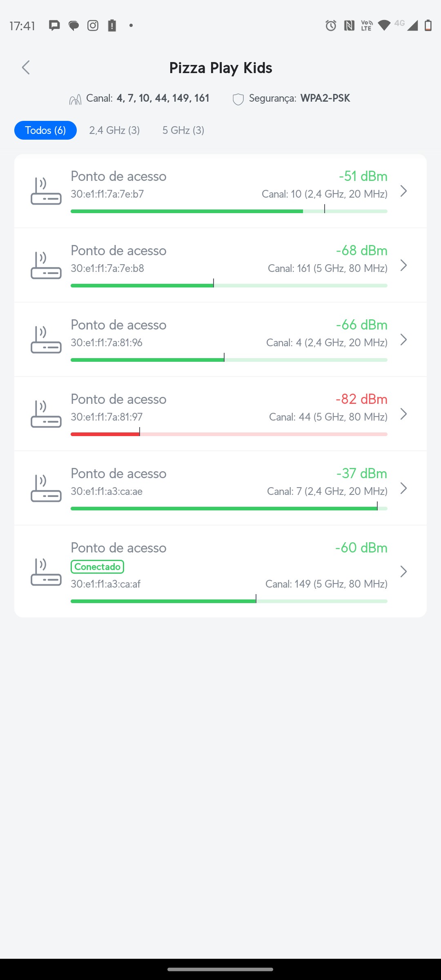Viewport: 441px width, 980px height.
Task: Tap router icon for 30:e1:f1:7a:81:97
Action: [x=46, y=414]
